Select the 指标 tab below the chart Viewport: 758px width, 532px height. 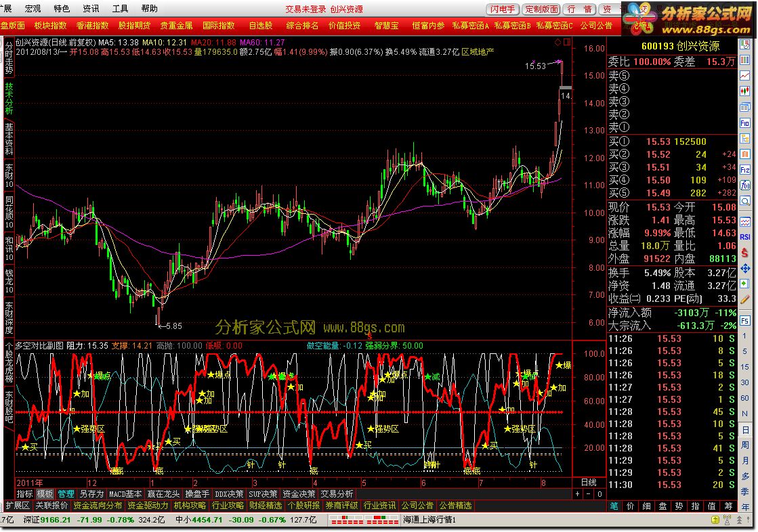(24, 494)
